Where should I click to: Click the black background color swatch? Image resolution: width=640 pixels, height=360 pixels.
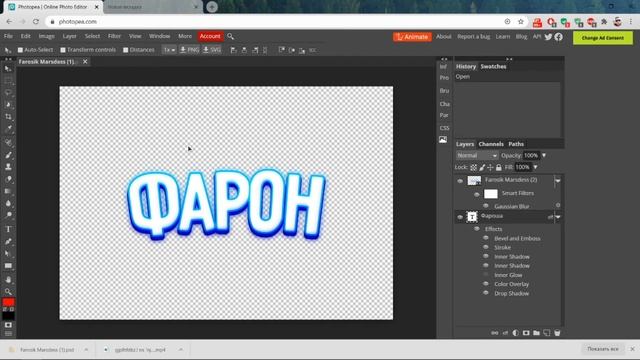pyautogui.click(x=8, y=316)
